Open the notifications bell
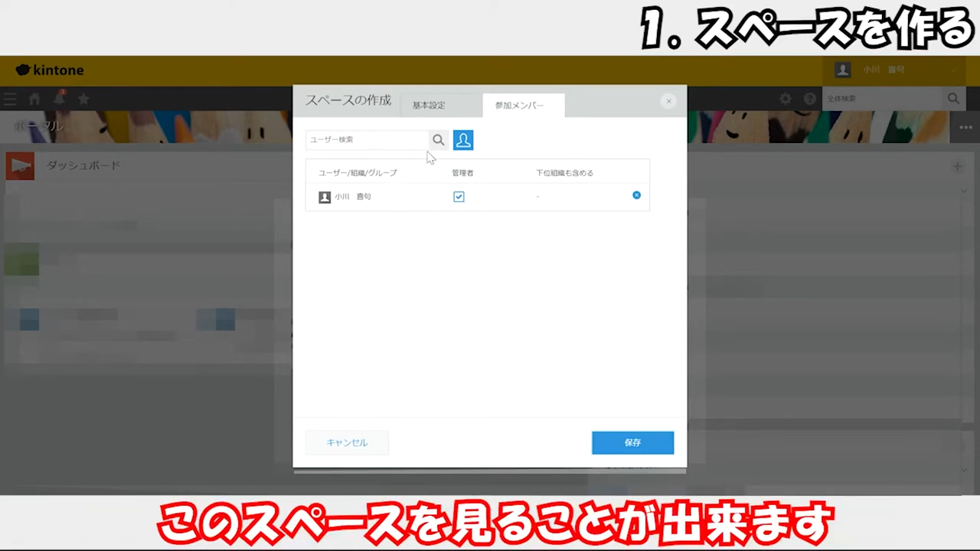980x551 pixels. pyautogui.click(x=59, y=99)
